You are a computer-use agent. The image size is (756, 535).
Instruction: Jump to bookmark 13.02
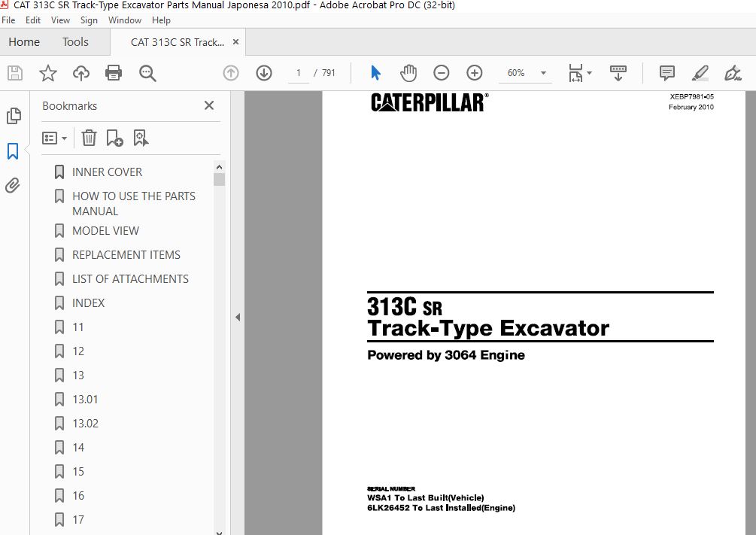85,424
